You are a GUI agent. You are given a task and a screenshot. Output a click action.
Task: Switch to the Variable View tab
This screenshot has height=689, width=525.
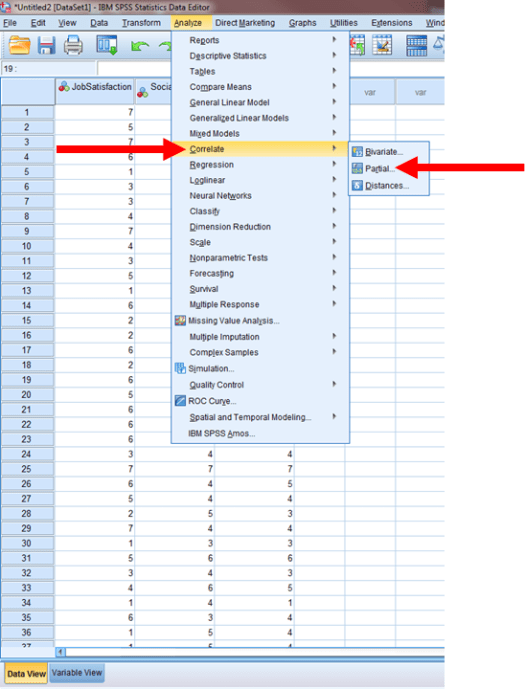point(77,673)
